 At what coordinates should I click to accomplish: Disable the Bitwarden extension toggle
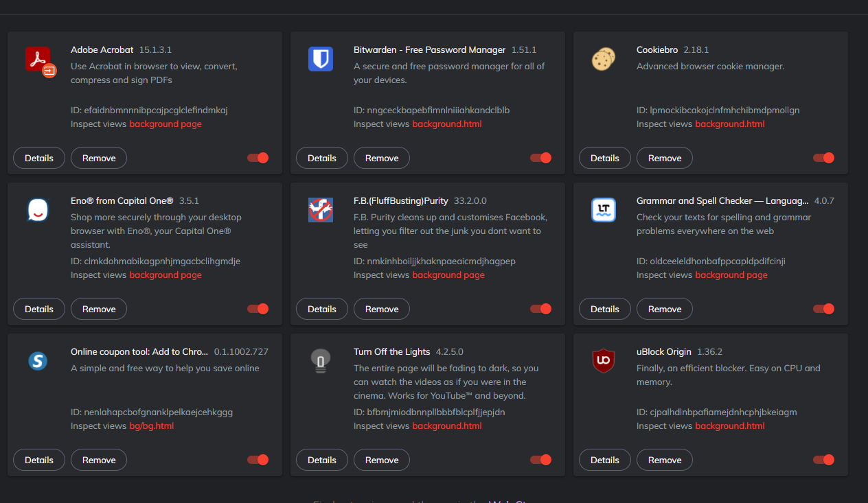click(541, 158)
